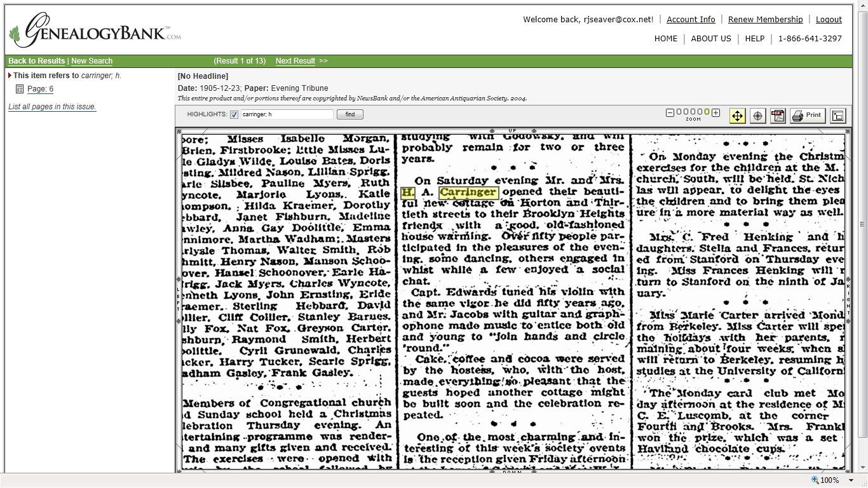Viewport: 868px width, 488px height.
Task: Select the pan/move tool
Action: [737, 116]
